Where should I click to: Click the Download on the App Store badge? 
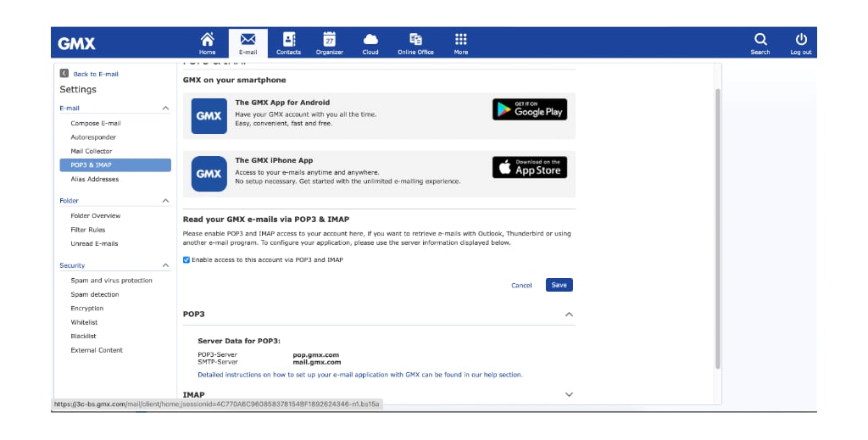(x=530, y=167)
